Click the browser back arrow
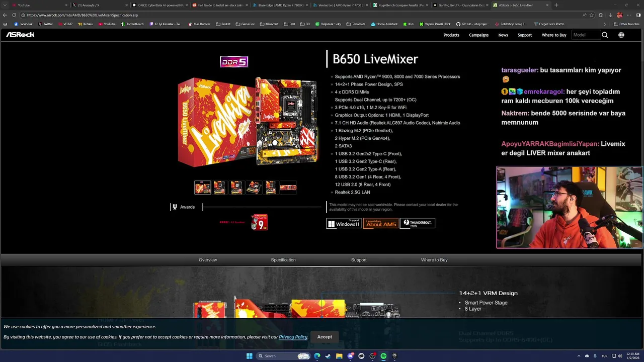The image size is (644, 362). pos(6,15)
